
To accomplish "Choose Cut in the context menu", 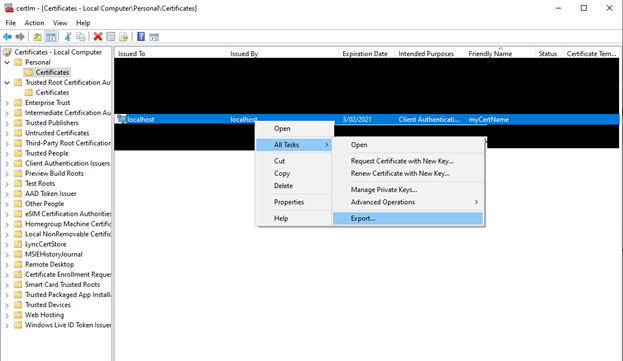I will [x=294, y=161].
